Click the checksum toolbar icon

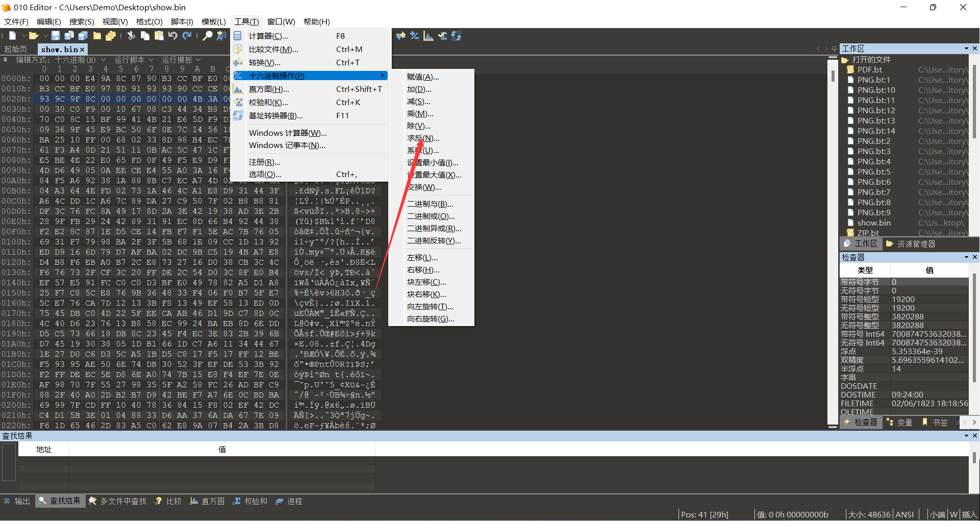pos(442,36)
